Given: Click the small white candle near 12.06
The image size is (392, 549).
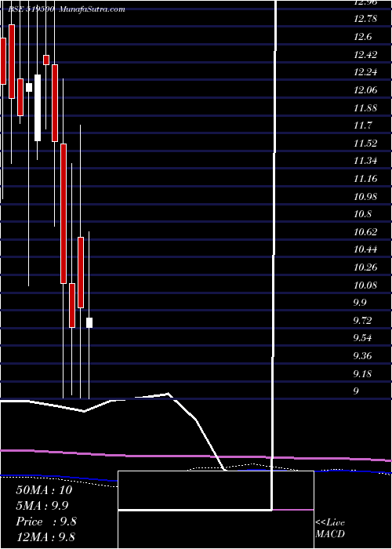Looking at the screenshot, I should [29, 87].
